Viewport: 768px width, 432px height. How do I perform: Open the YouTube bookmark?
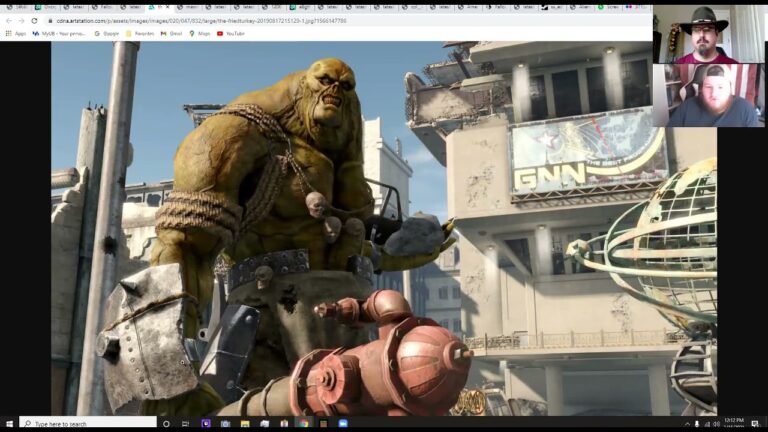[231, 33]
